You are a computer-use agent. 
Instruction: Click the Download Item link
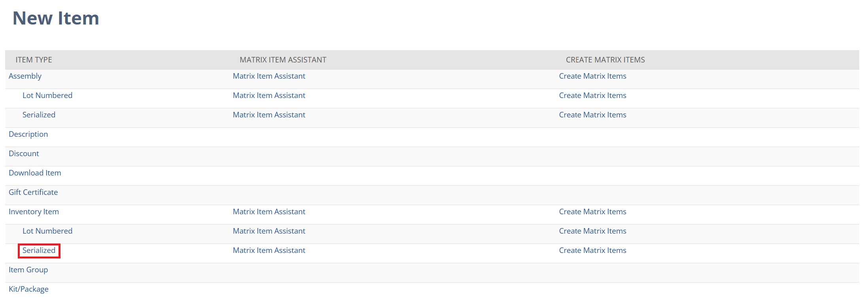click(x=35, y=173)
